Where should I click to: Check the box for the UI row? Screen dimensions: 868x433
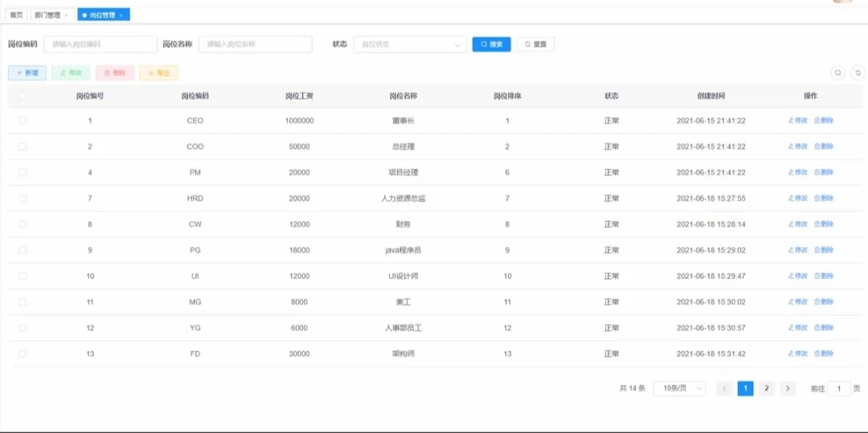pyautogui.click(x=23, y=276)
